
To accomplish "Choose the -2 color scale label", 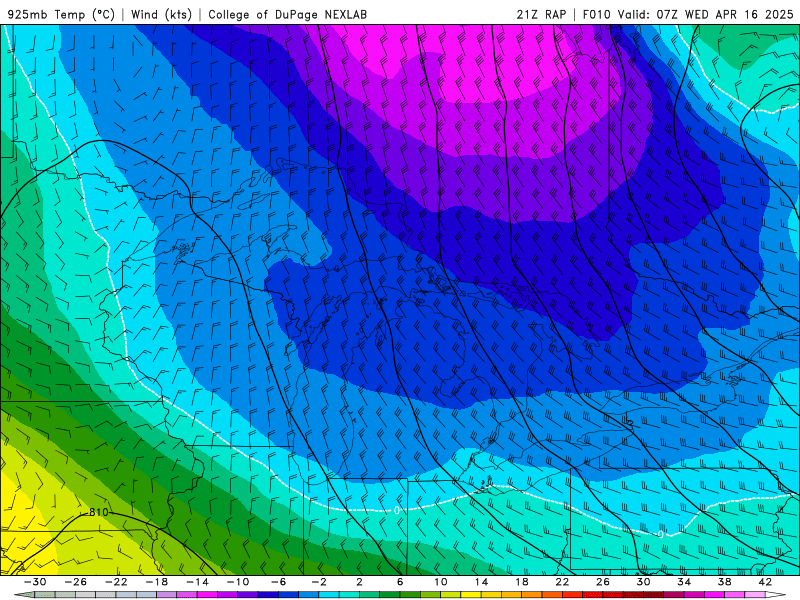I will coord(319,582).
